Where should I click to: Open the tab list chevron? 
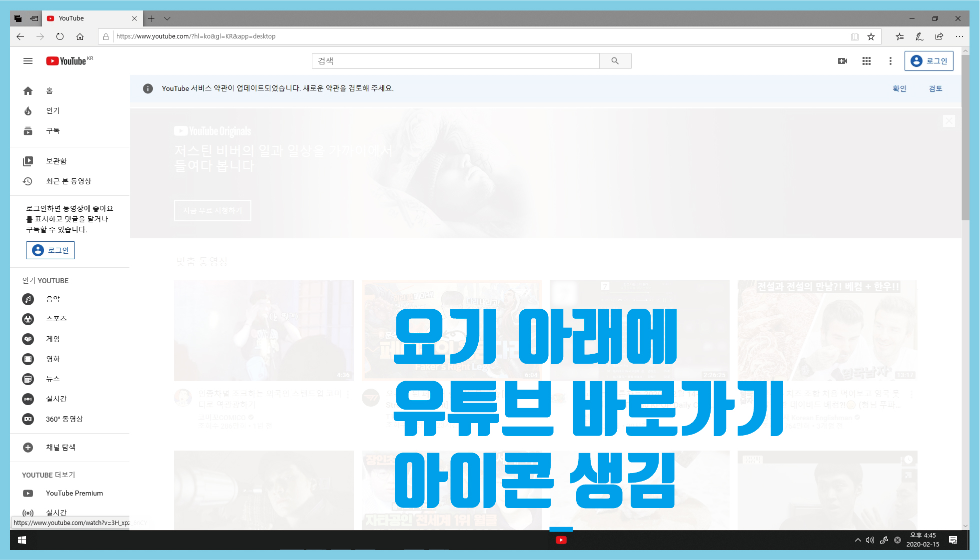coord(167,18)
